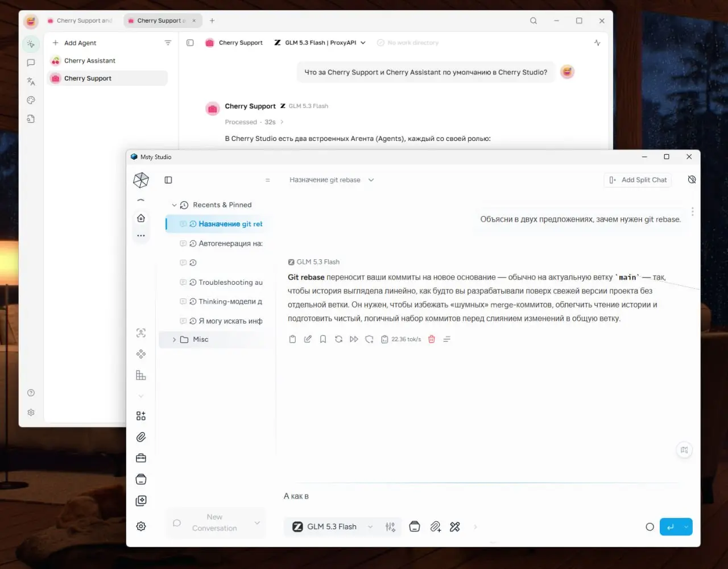The image size is (728, 569).
Task: Click Add Agent in Cherry Studio
Action: (x=75, y=43)
